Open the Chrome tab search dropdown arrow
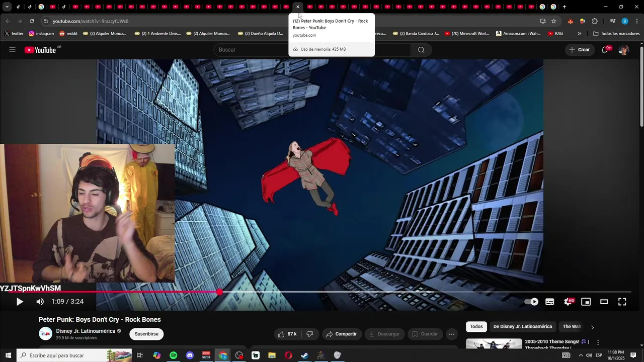The image size is (644, 362). coord(7,7)
